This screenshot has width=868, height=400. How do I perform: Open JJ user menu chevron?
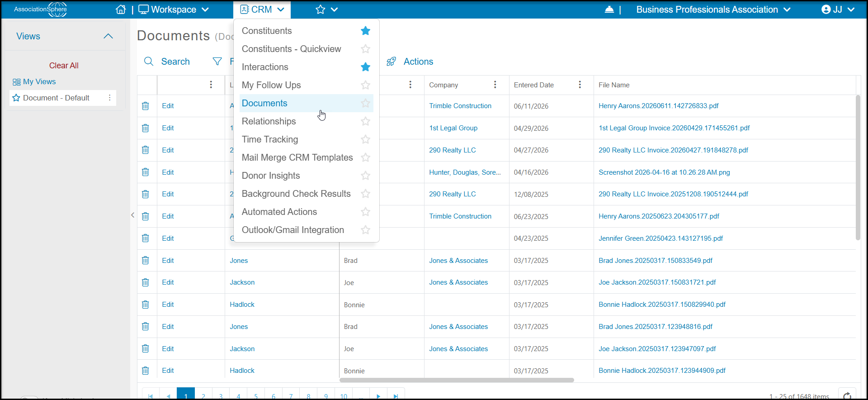[x=851, y=10]
